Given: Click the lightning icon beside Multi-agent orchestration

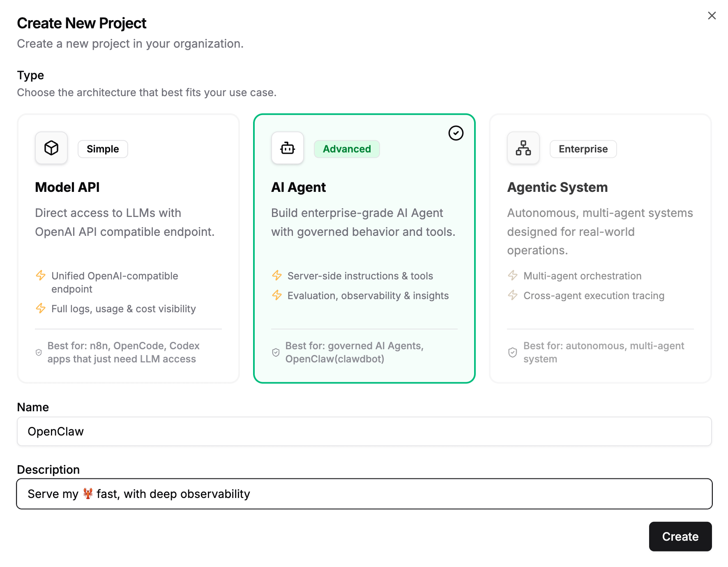Looking at the screenshot, I should (x=513, y=276).
